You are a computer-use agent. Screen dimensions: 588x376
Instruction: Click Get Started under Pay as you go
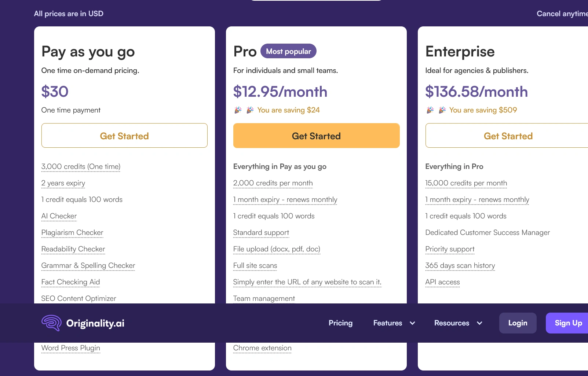click(x=124, y=136)
